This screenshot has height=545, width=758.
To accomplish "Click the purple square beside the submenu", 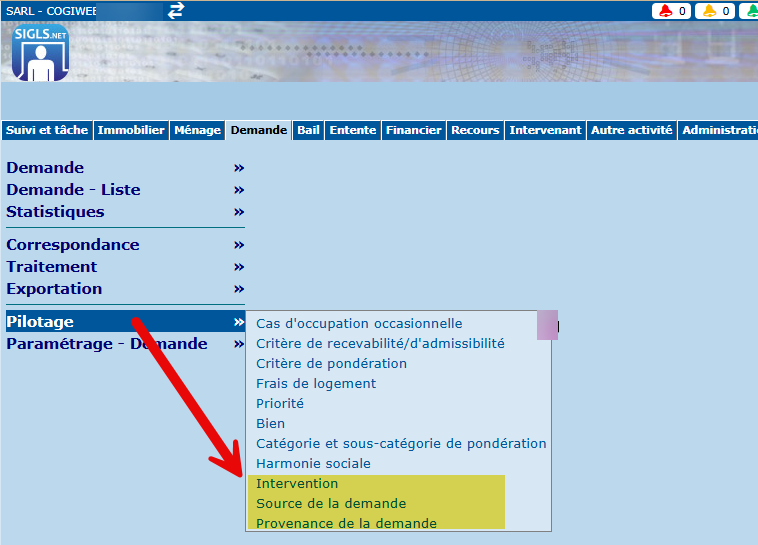I will pos(547,325).
